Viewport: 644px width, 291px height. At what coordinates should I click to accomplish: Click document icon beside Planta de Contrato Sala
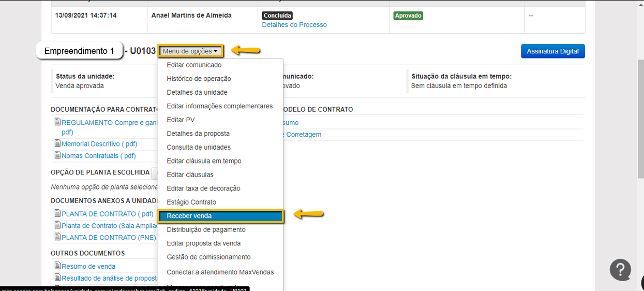57,225
